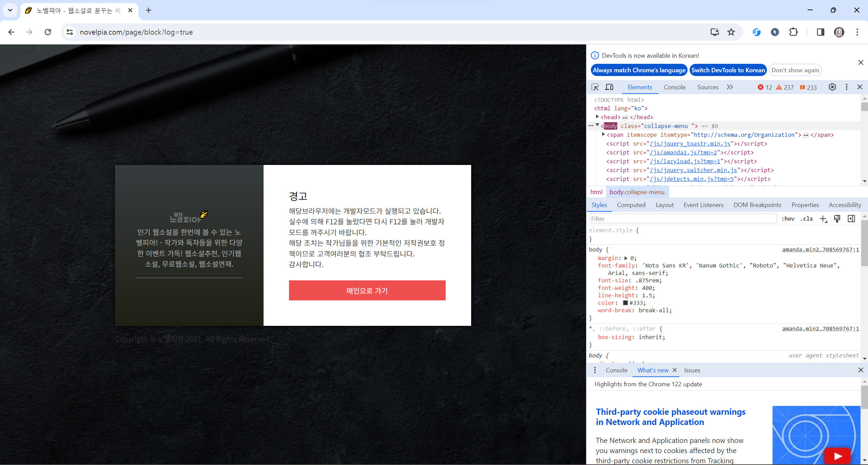Open the amanda.min2 stylesheet source link

pos(821,250)
